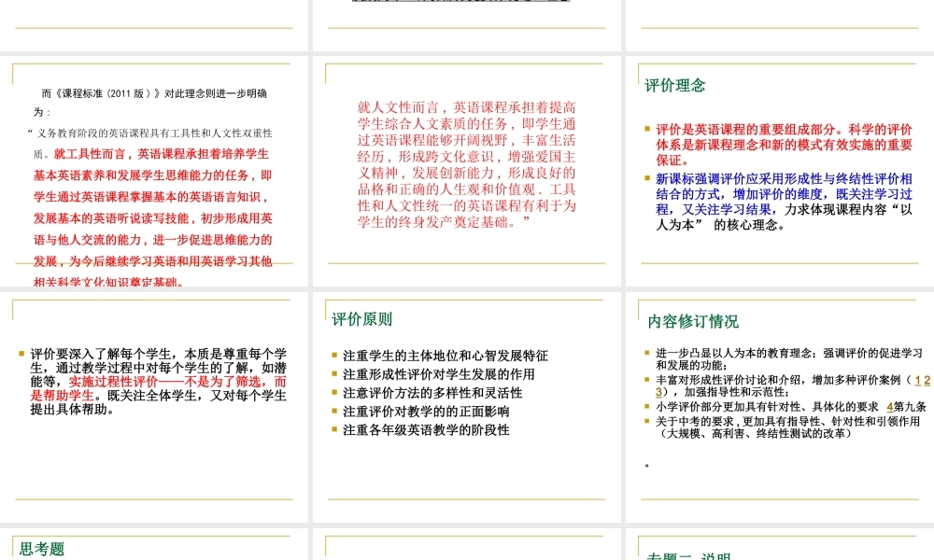
Task: Click bullet 注重学生的主体地位和心智发展特征
Action: pyautogui.click(x=445, y=356)
